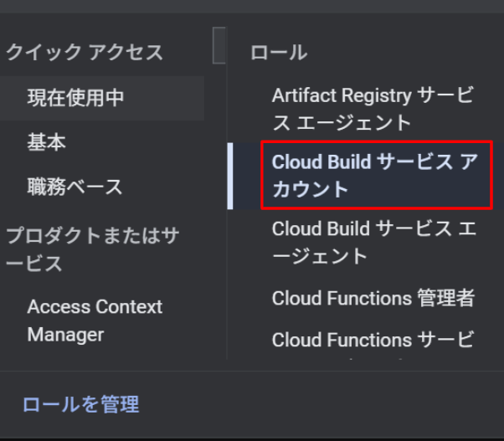This screenshot has height=441, width=504.
Task: Select the Cloud Functions 管理者 role
Action: click(373, 297)
